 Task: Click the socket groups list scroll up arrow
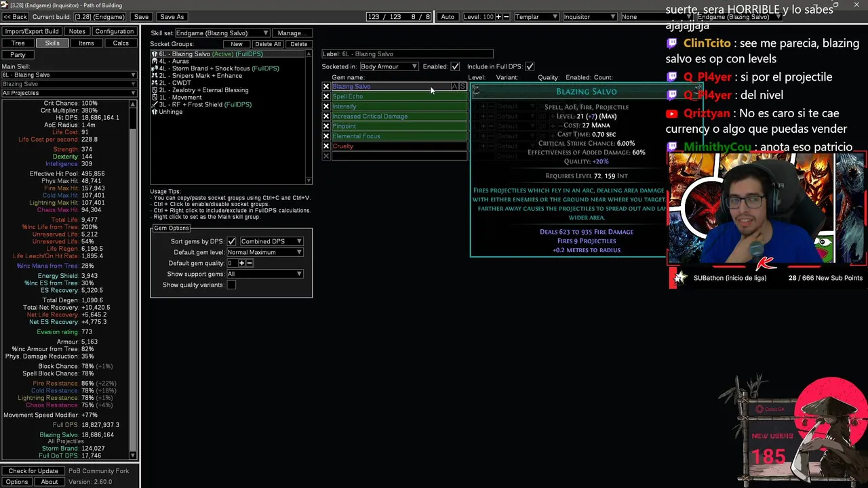click(309, 54)
